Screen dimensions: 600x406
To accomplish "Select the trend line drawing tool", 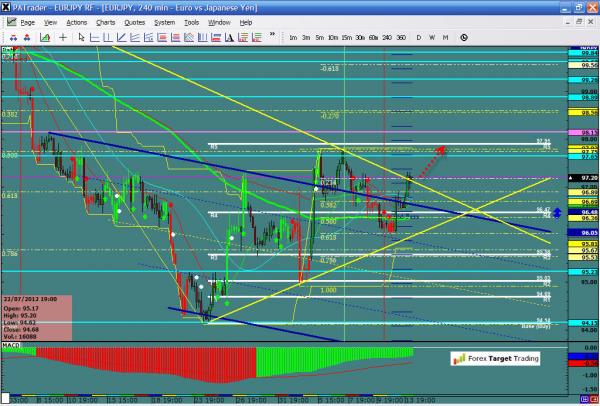I will pyautogui.click(x=121, y=37).
